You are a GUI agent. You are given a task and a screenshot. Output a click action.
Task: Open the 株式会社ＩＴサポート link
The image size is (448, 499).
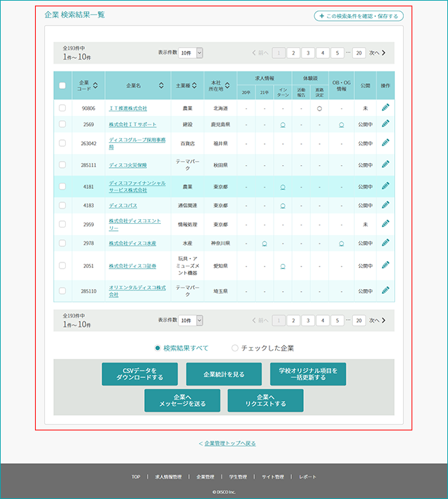(x=132, y=124)
